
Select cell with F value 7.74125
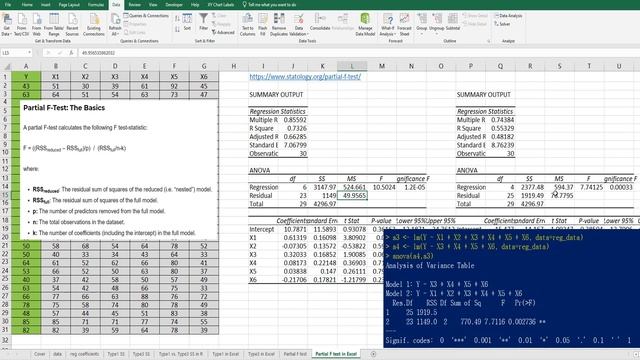[589, 187]
